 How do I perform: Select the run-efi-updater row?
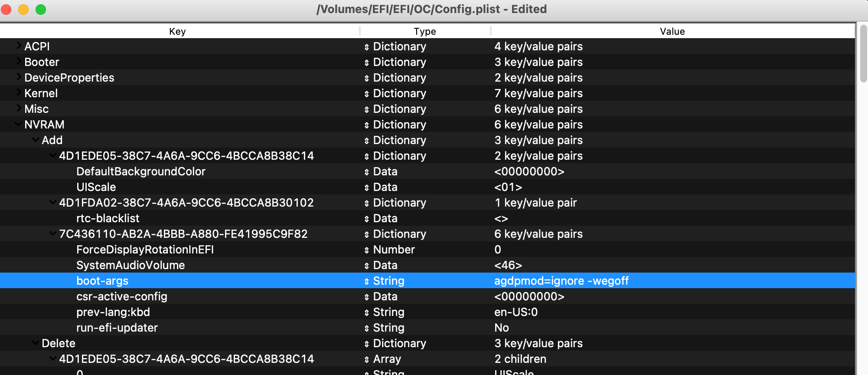coord(117,328)
